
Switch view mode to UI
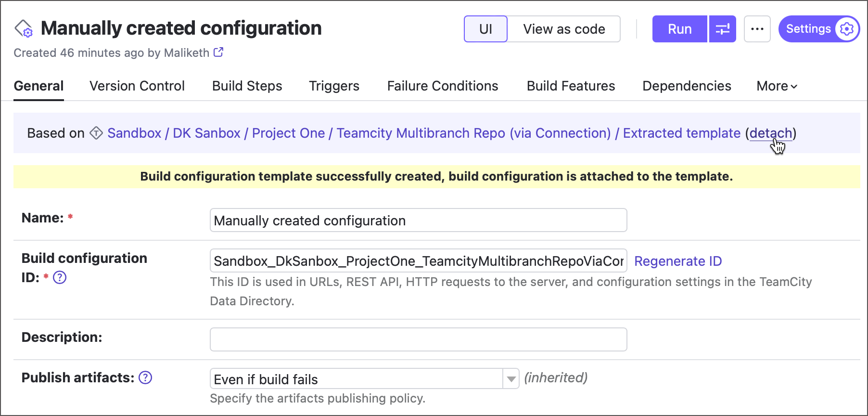[485, 29]
